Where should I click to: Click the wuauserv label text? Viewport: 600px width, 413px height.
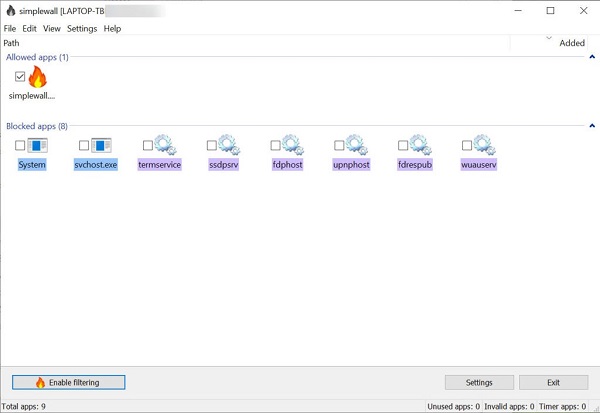[x=479, y=165]
